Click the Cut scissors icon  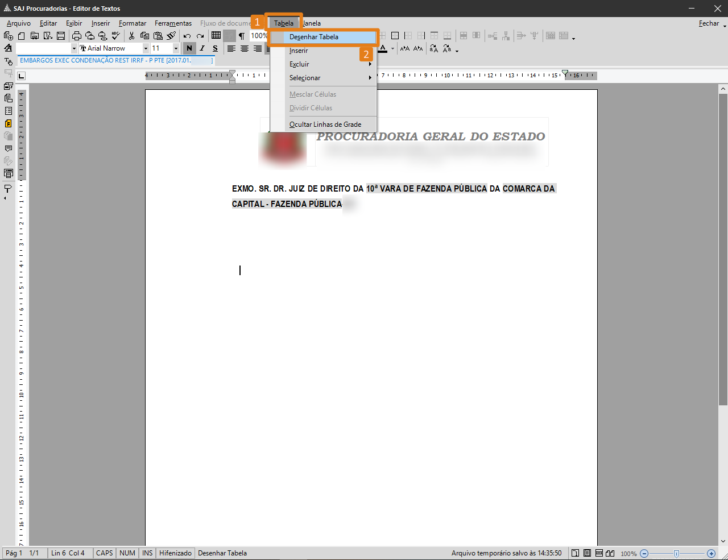[131, 36]
